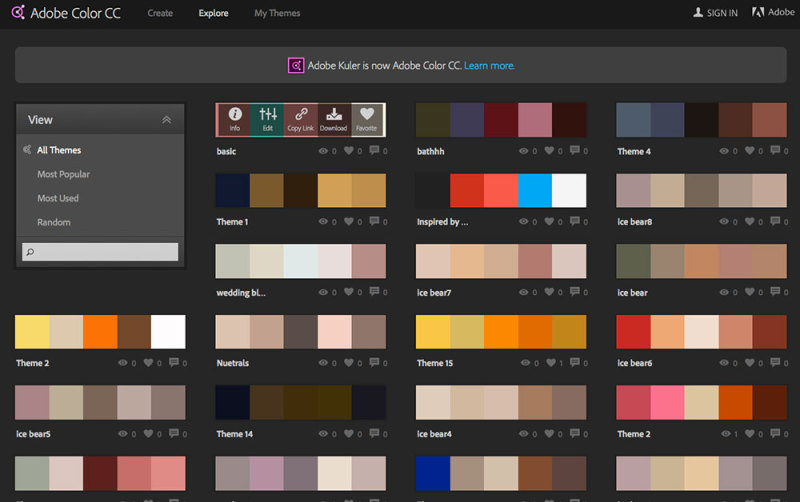The height and width of the screenshot is (502, 800).
Task: Open the Create tab
Action: (160, 13)
